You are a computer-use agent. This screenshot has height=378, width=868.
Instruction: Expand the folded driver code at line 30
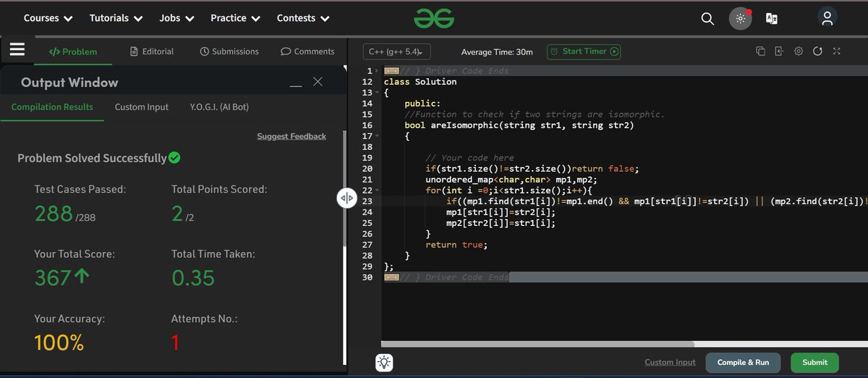(x=391, y=277)
